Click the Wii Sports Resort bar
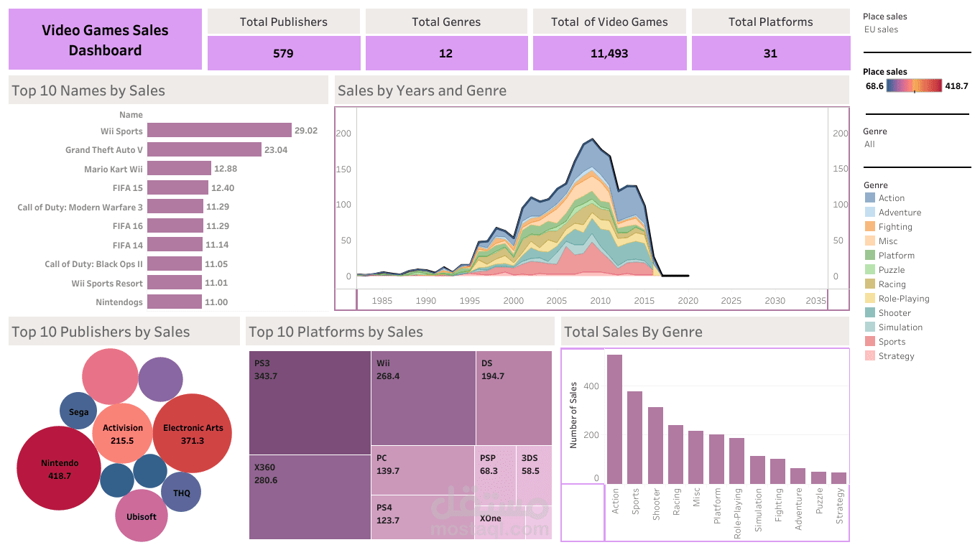The image size is (980, 550). (175, 283)
